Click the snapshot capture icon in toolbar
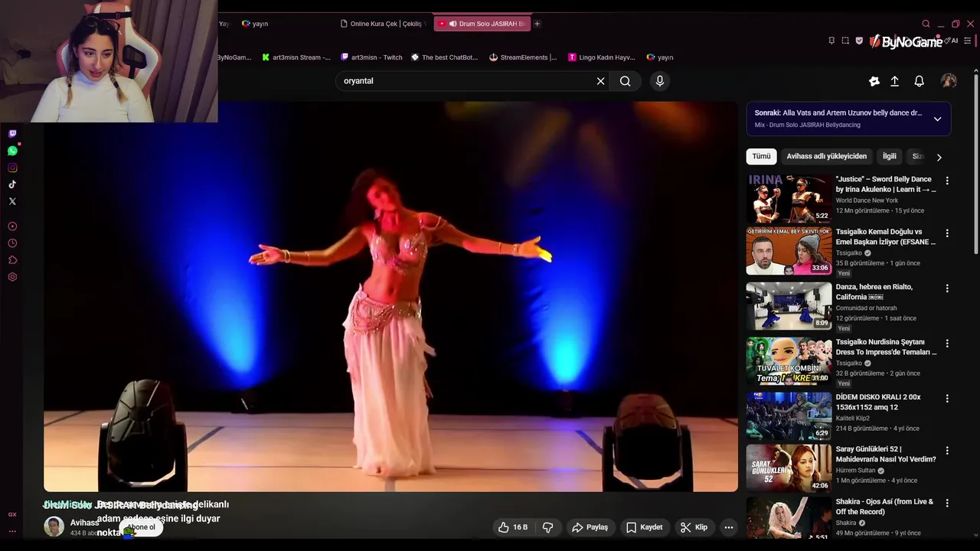This screenshot has width=980, height=551. (845, 41)
